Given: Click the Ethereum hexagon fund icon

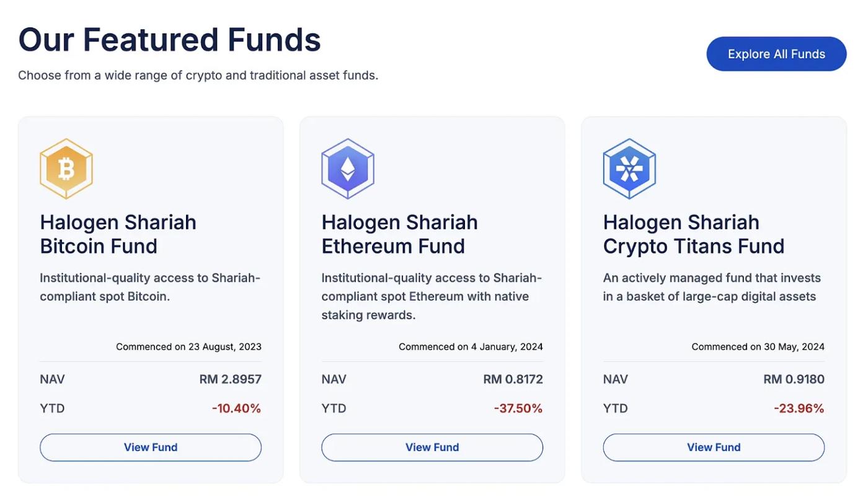Looking at the screenshot, I should (x=348, y=169).
